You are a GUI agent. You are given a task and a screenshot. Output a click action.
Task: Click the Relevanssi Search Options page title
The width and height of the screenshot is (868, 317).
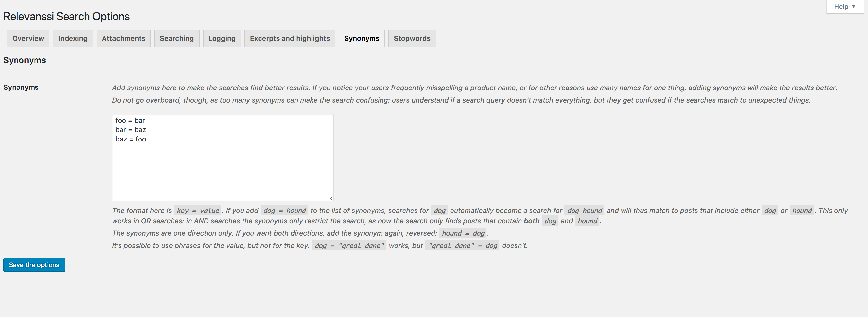66,17
